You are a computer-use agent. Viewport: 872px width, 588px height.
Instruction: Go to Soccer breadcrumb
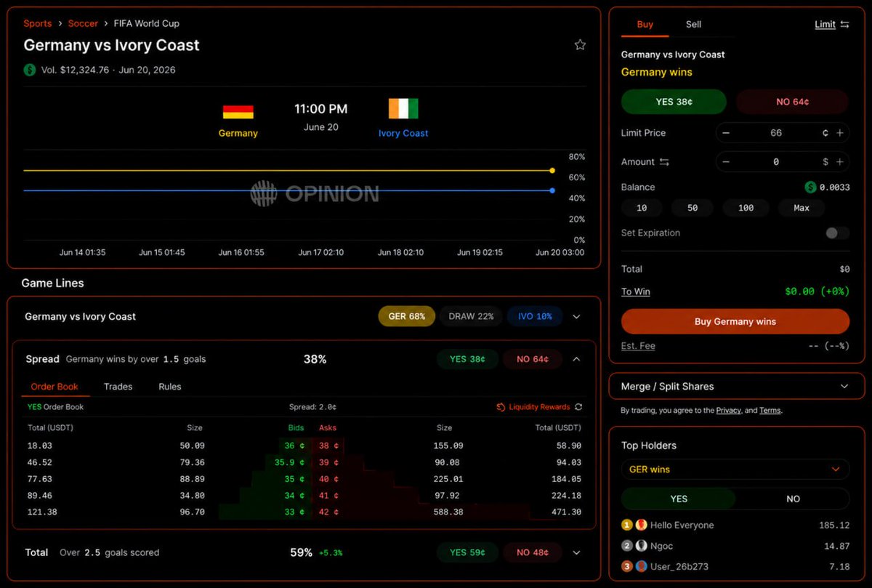pos(83,24)
